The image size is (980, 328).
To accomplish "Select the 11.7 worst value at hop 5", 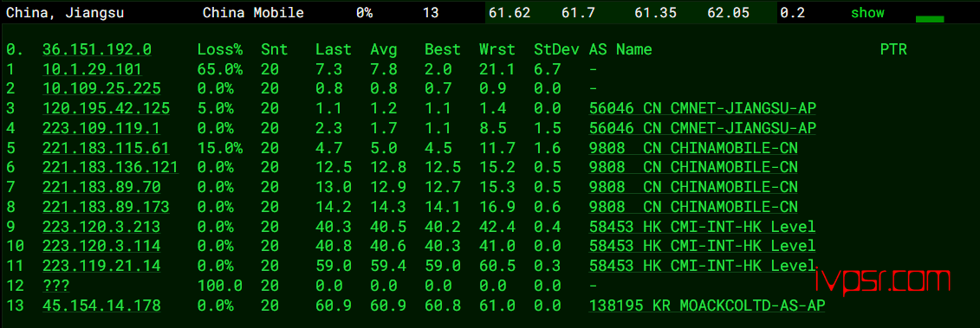I will [x=496, y=147].
